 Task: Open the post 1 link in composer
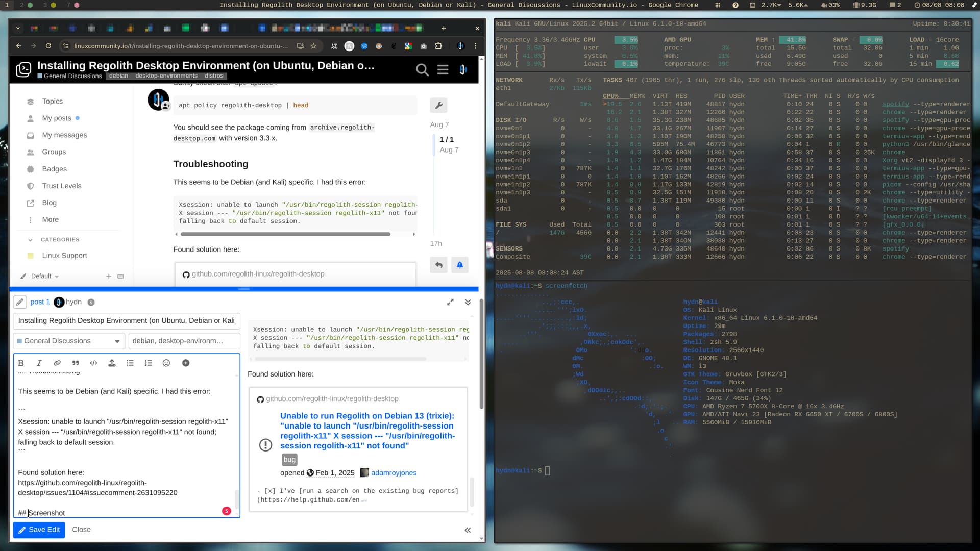[40, 302]
